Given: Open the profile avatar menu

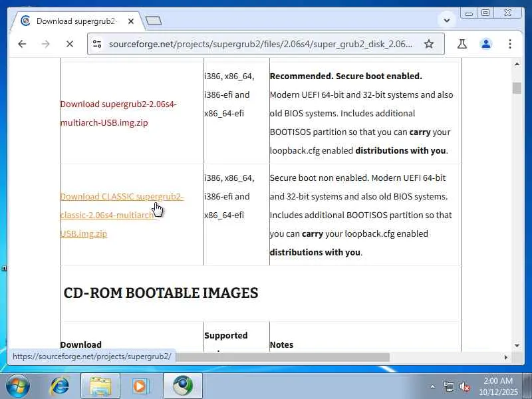Looking at the screenshot, I should click(x=486, y=44).
